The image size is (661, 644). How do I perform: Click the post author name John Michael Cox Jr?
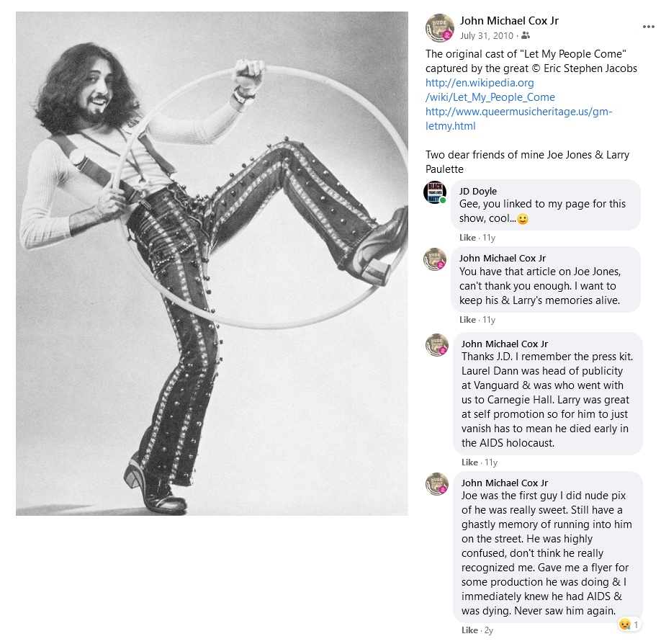pos(509,21)
